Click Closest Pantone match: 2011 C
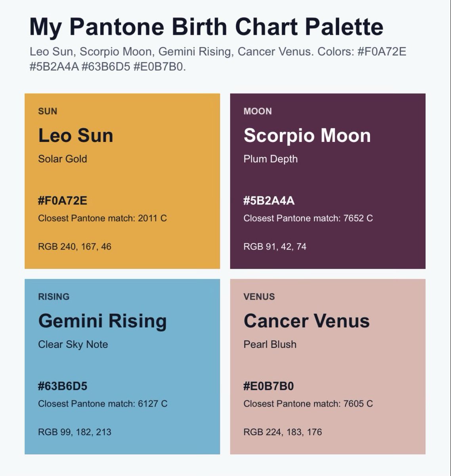 click(102, 218)
